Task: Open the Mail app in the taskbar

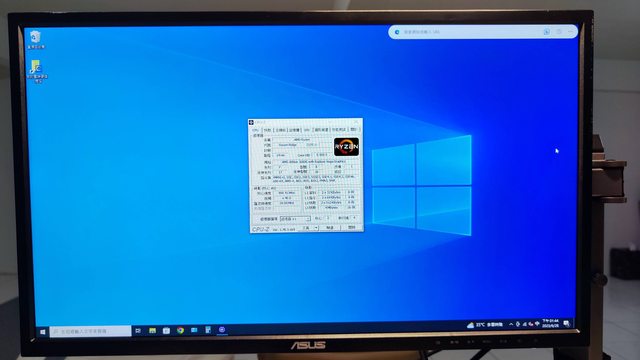Action: pos(194,330)
